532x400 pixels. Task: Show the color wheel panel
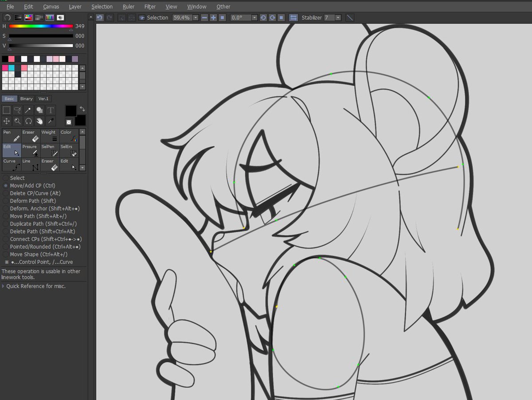[x=7, y=17]
